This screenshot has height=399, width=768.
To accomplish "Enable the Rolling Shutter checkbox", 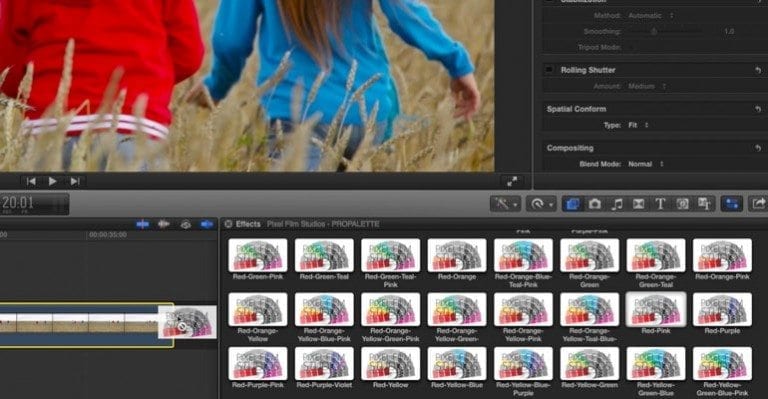I will click(x=549, y=70).
